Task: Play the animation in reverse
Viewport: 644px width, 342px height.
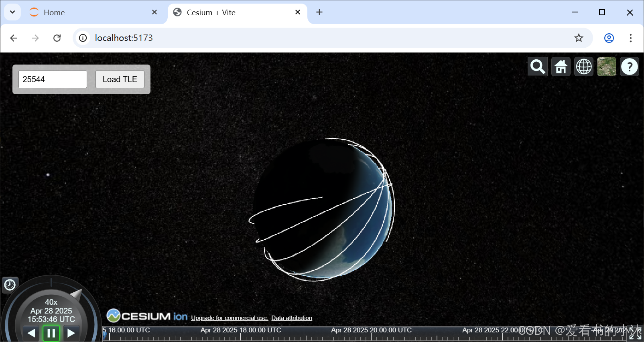Action: point(31,333)
